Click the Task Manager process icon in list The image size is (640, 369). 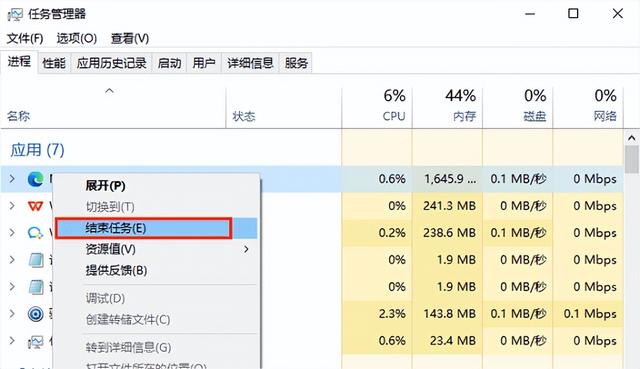36,341
